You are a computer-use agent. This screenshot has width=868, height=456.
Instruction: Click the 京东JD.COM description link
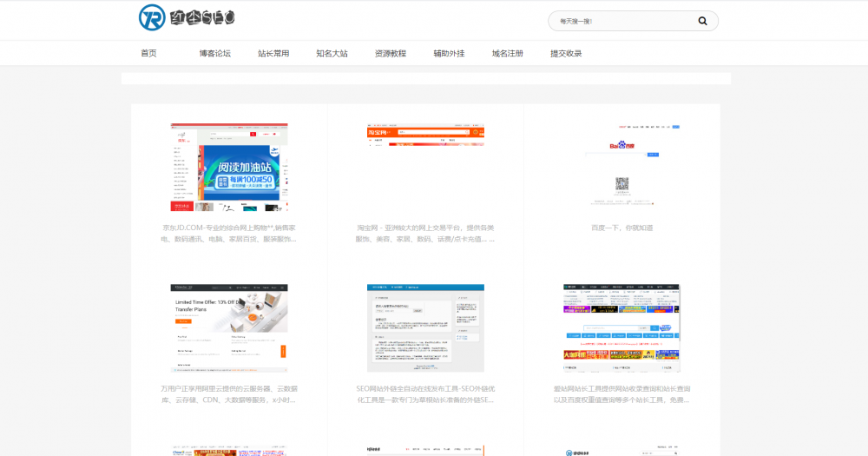[229, 233]
